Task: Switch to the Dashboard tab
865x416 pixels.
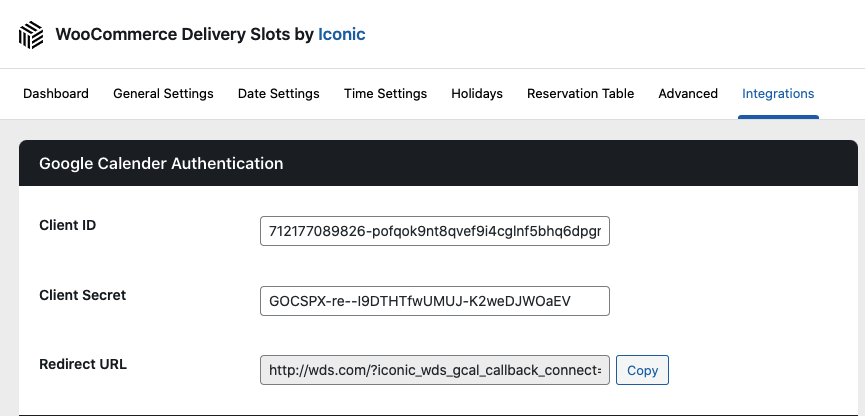Action: coord(56,94)
